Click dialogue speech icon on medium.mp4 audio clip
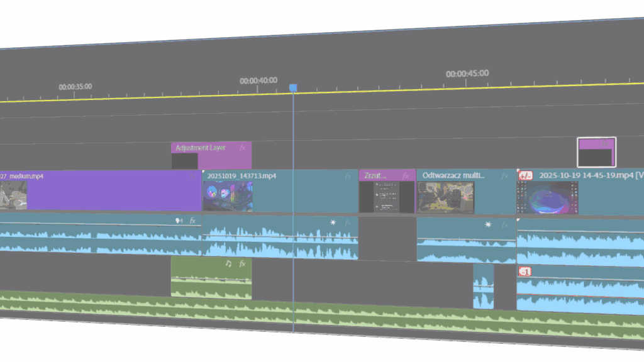Screen dimensions: 644x362 (179, 221)
